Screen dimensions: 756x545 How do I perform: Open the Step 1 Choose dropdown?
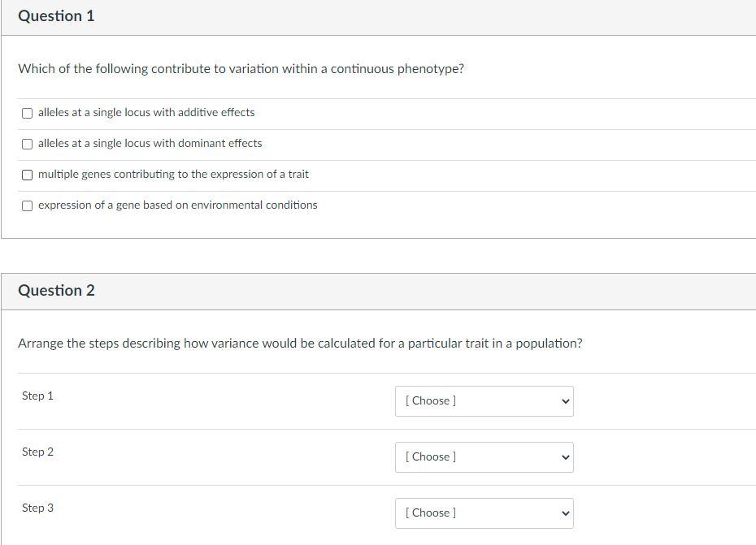tap(484, 401)
